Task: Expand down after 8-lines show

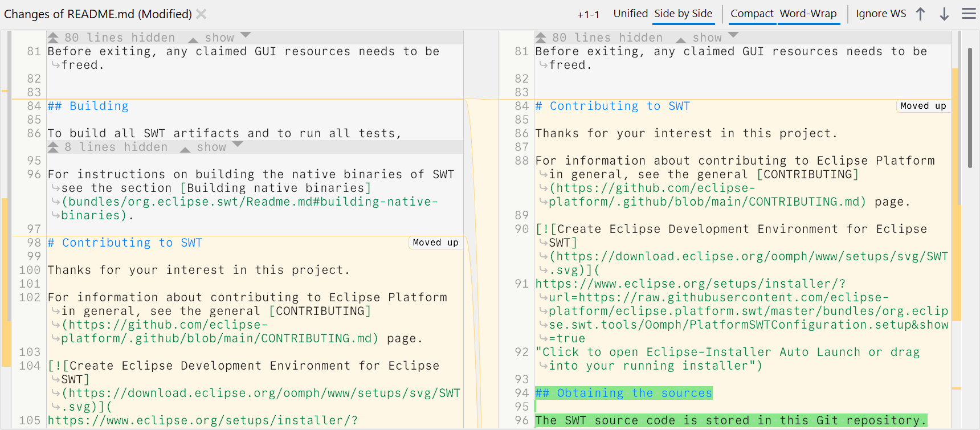Action: coord(238,145)
